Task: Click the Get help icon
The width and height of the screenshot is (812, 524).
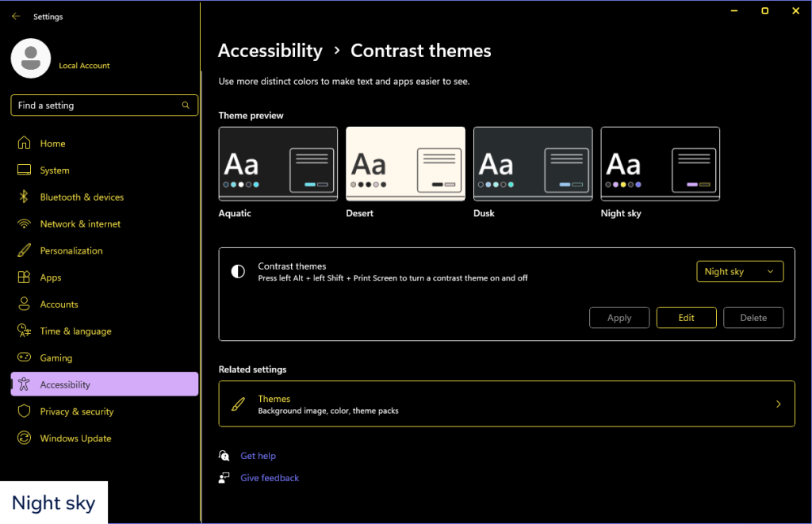Action: (x=224, y=456)
